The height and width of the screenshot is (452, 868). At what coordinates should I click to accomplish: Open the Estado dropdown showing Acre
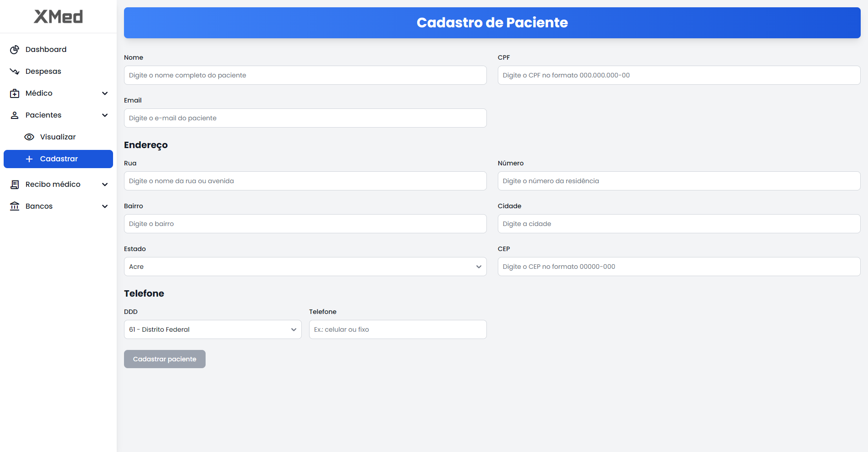tap(305, 267)
